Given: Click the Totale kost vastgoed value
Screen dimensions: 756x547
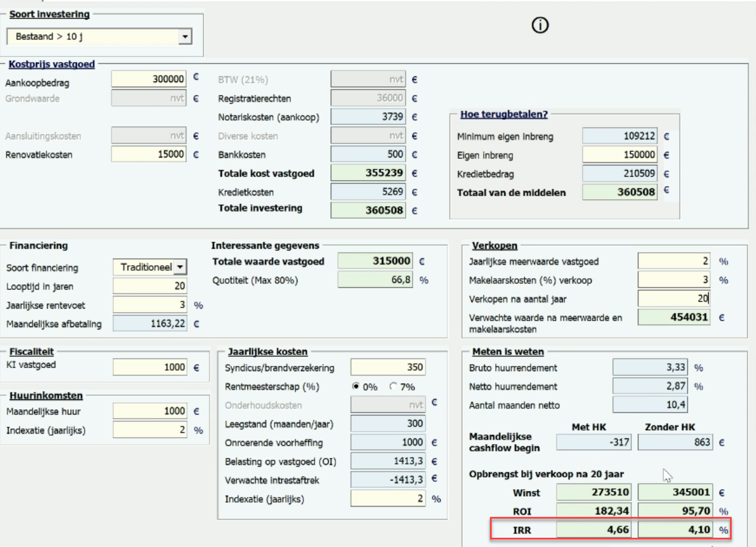Looking at the screenshot, I should (368, 172).
